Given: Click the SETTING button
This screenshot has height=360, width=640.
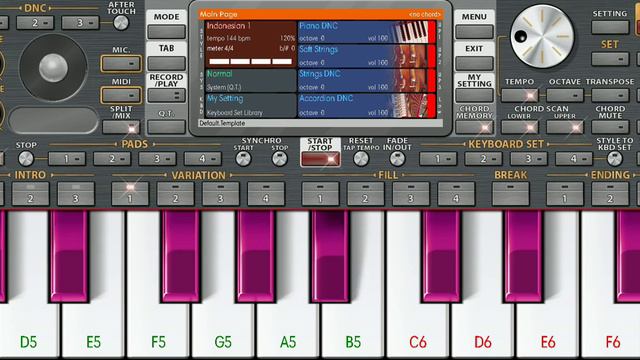Looking at the screenshot, I should [610, 27].
